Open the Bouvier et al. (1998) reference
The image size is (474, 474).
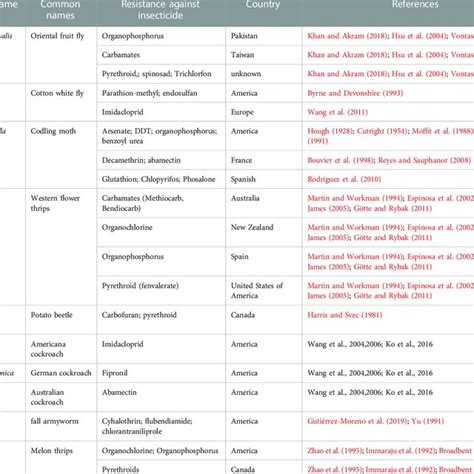340,160
